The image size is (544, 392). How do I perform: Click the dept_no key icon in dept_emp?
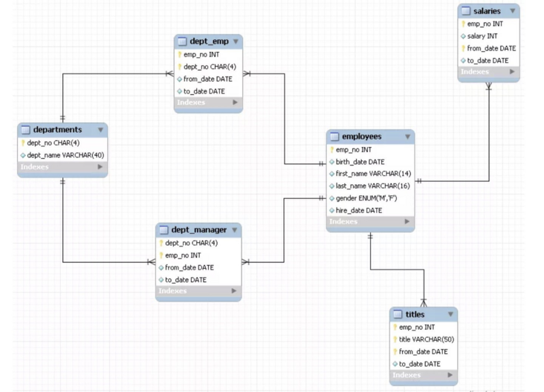[180, 67]
